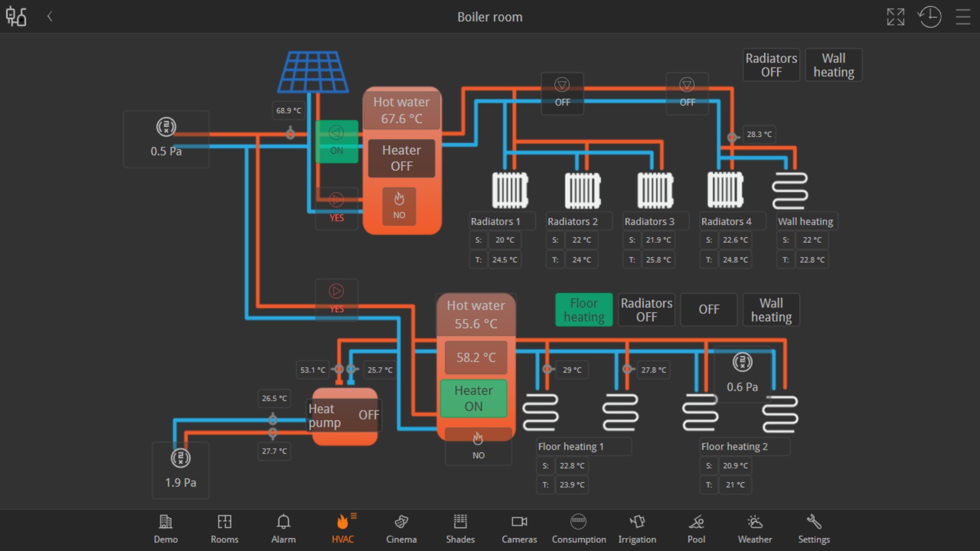Screen dimensions: 980x551
Task: Click the fullscreen expand icon
Action: (x=895, y=17)
